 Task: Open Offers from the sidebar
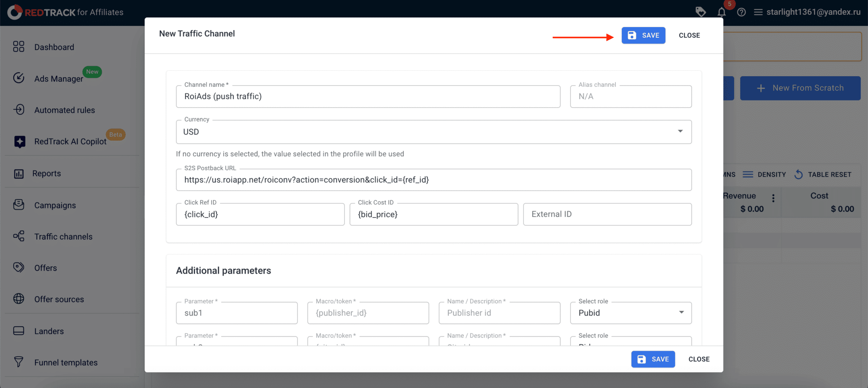pos(19,267)
